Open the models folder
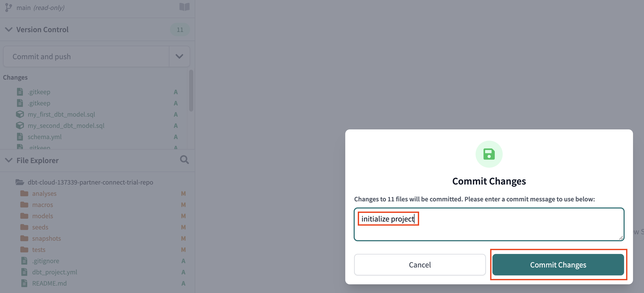644x293 pixels. point(42,216)
